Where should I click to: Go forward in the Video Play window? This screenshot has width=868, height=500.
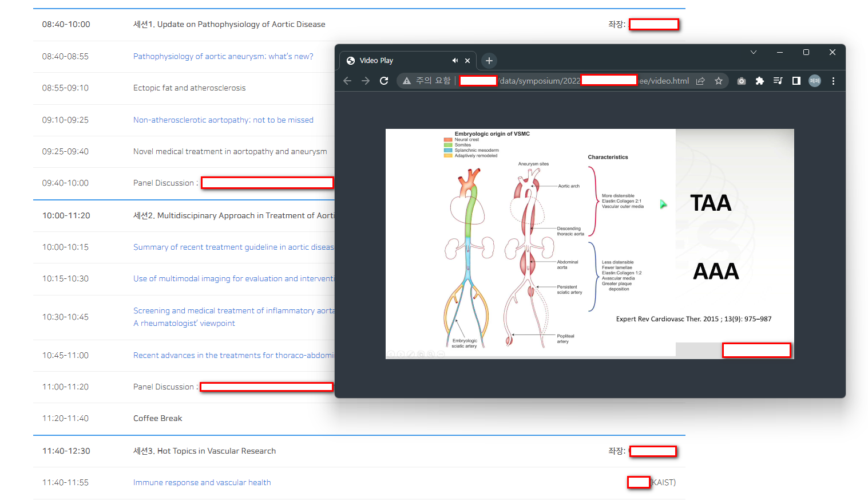[x=366, y=81]
